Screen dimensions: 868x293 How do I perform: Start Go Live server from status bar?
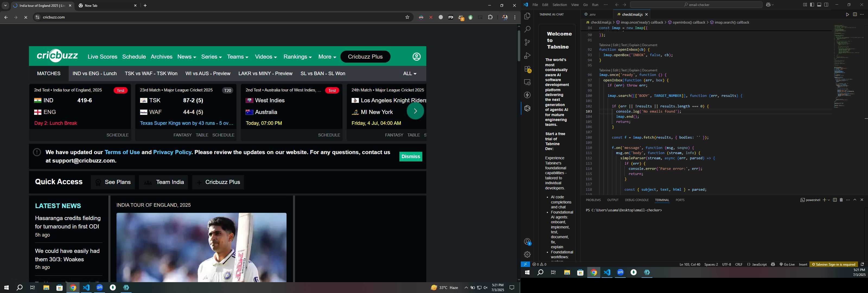click(787, 264)
